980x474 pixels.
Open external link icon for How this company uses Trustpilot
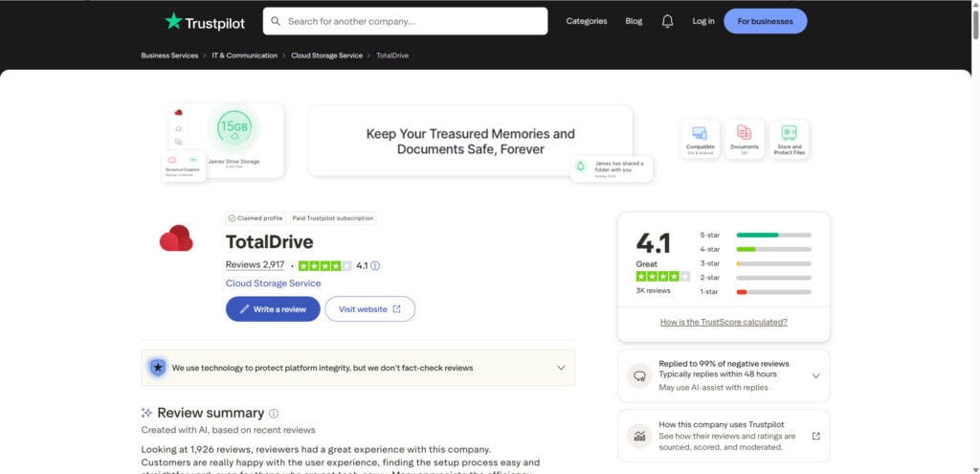click(815, 436)
